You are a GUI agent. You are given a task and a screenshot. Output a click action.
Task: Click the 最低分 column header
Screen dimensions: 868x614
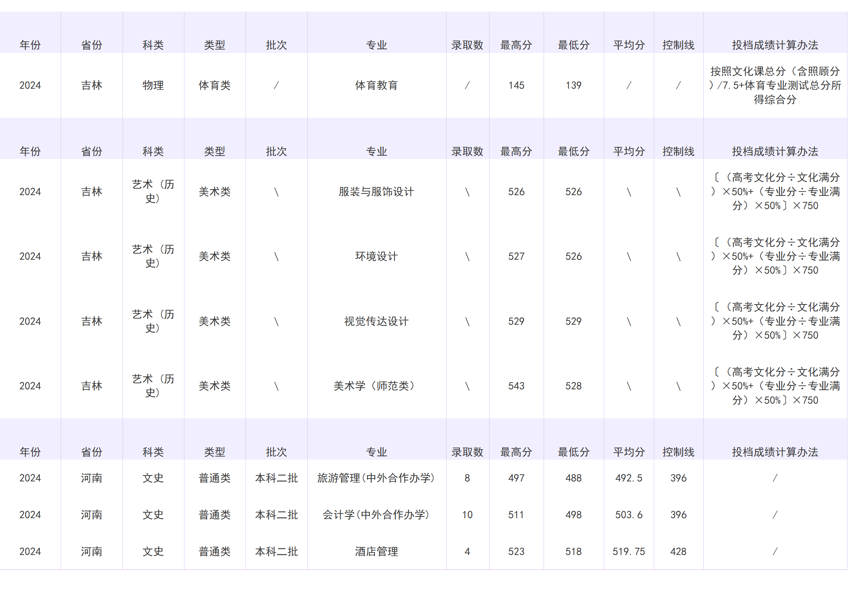pos(574,44)
